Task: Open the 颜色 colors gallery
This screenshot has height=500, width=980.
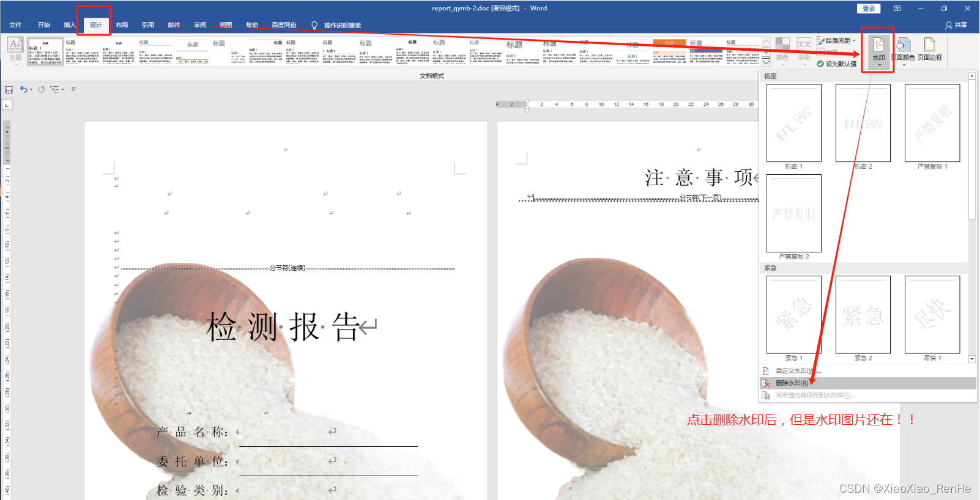Action: [782, 50]
